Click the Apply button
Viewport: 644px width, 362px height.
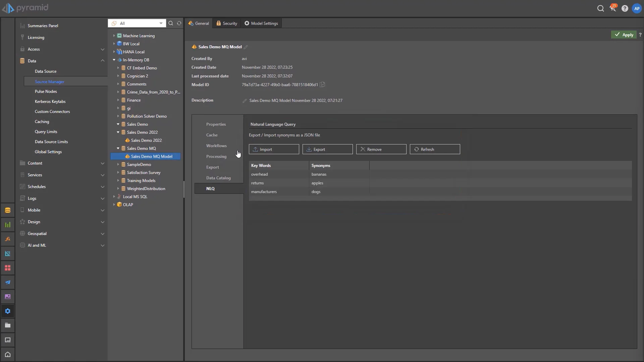coord(624,35)
